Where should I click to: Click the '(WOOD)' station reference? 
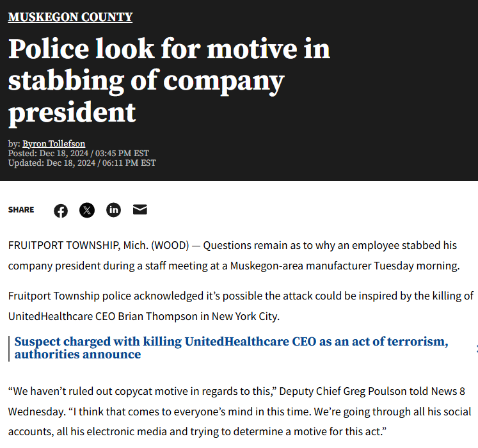170,245
